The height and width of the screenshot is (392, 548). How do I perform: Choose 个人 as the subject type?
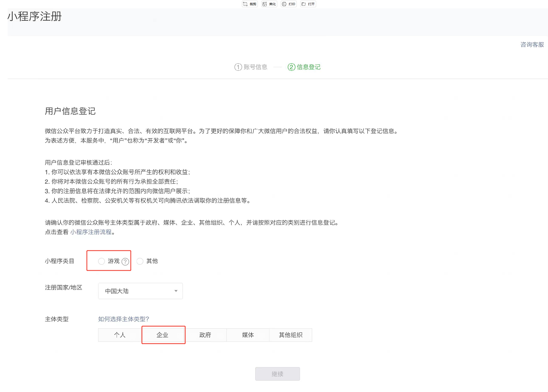click(120, 335)
